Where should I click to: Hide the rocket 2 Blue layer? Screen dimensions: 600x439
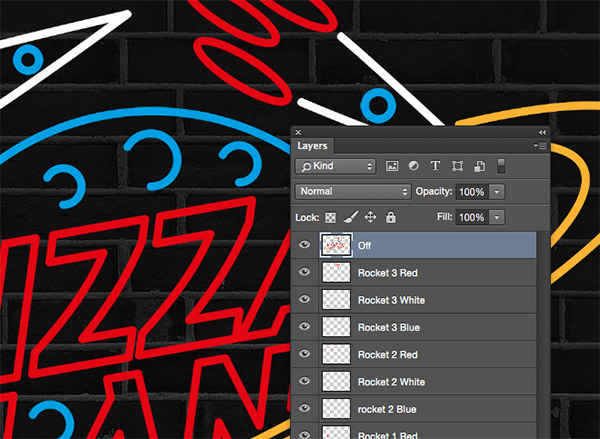(305, 408)
